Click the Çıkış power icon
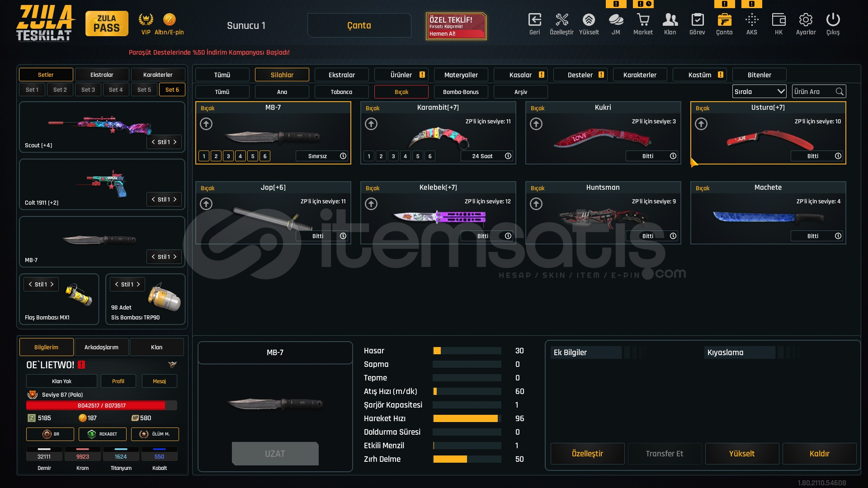The height and width of the screenshot is (488, 868). (x=833, y=20)
